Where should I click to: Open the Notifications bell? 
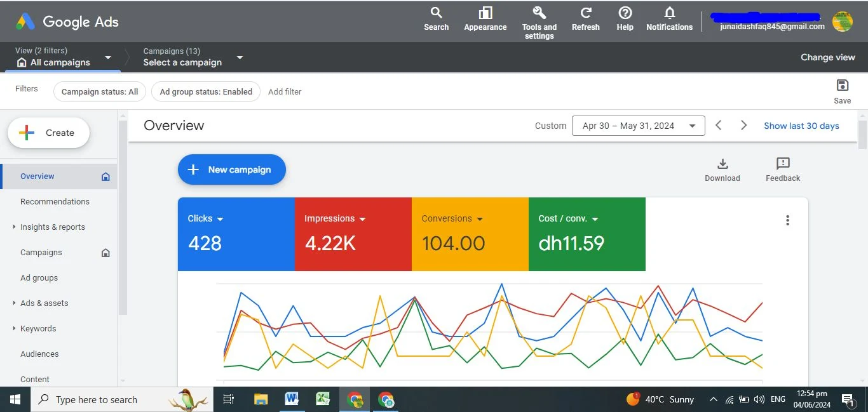(x=669, y=18)
